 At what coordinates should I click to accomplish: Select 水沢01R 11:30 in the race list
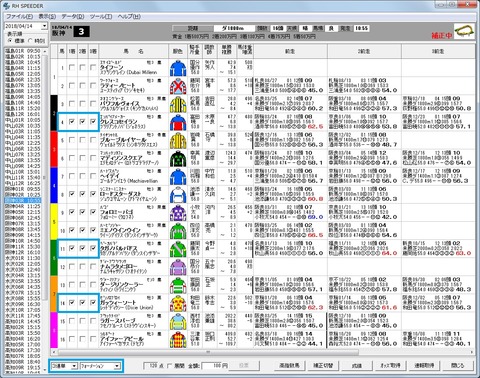tap(23, 258)
